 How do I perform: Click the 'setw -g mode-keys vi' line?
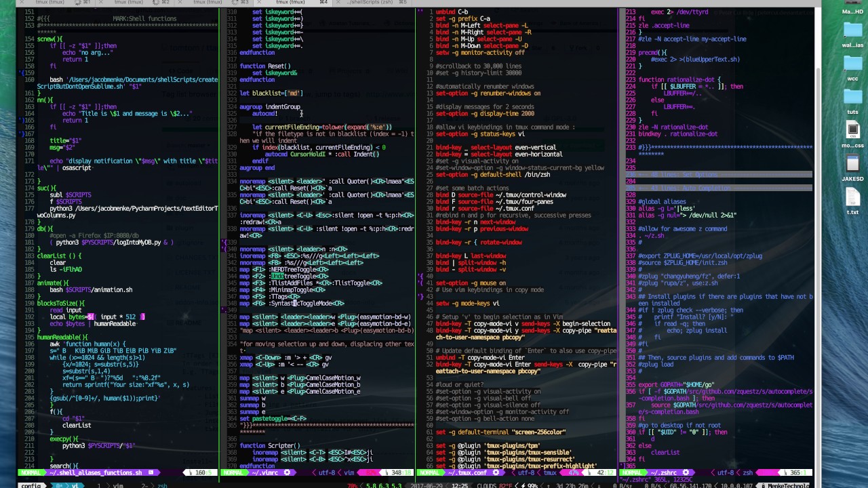tap(468, 304)
